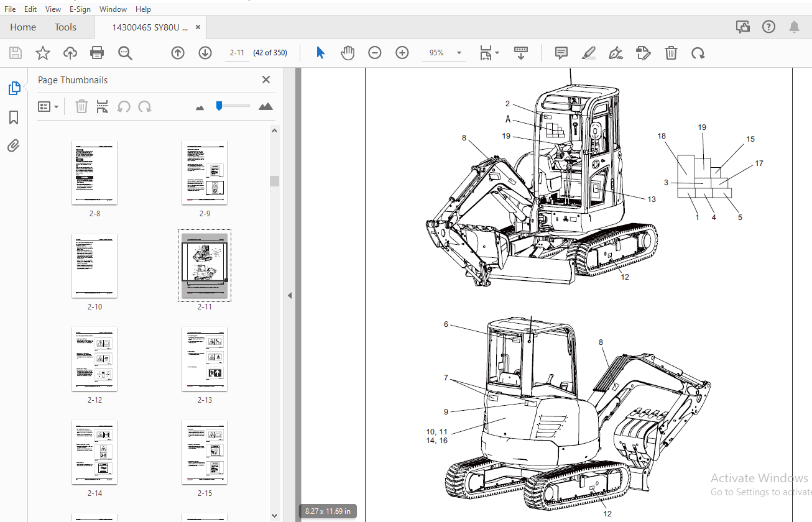
Task: Delete the page with the toolbar trash icon
Action: 671,53
